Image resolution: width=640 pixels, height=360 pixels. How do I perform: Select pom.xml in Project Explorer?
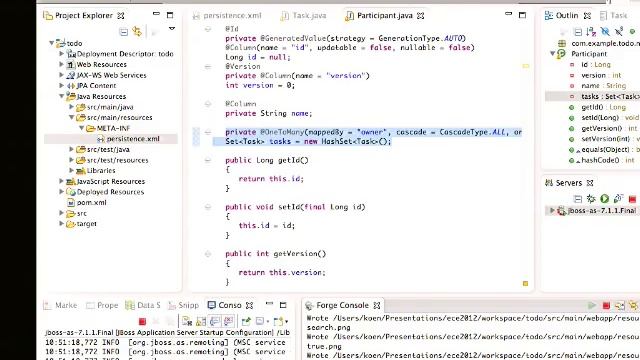coord(91,202)
